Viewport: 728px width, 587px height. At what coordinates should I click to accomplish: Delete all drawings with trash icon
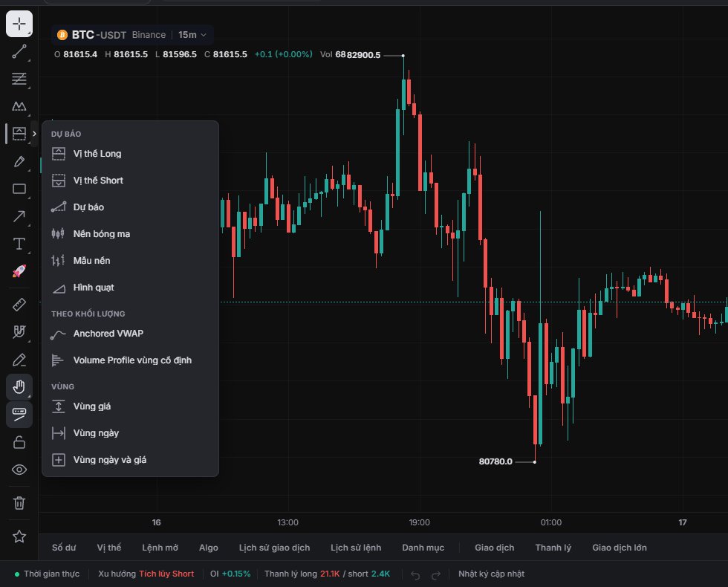click(19, 503)
